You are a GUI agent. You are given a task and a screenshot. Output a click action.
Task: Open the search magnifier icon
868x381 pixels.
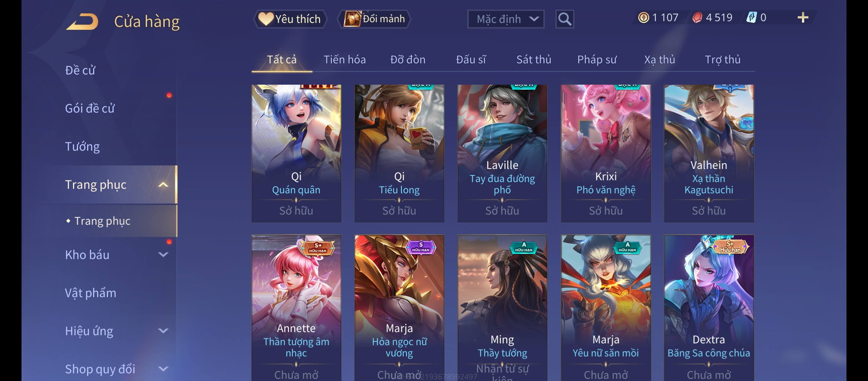click(565, 19)
